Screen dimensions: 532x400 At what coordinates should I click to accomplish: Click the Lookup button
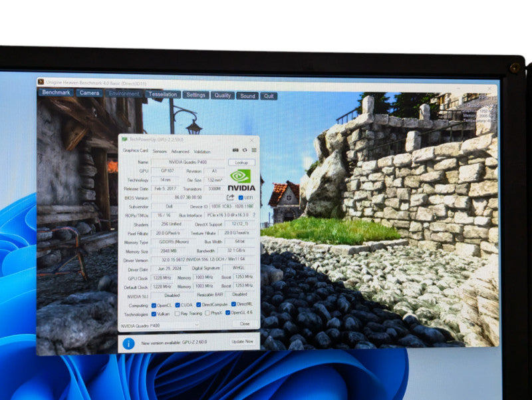pos(241,162)
